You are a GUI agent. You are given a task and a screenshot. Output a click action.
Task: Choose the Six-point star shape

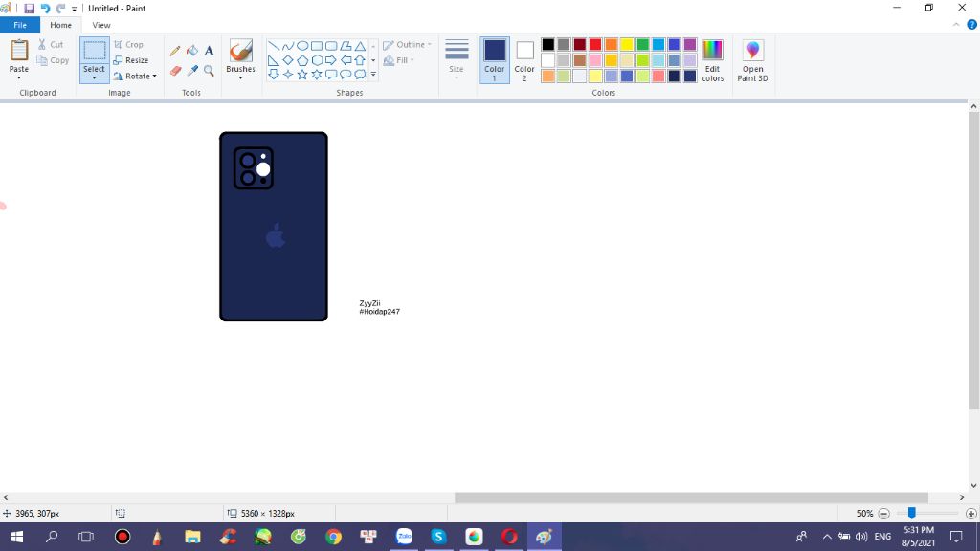coord(317,75)
